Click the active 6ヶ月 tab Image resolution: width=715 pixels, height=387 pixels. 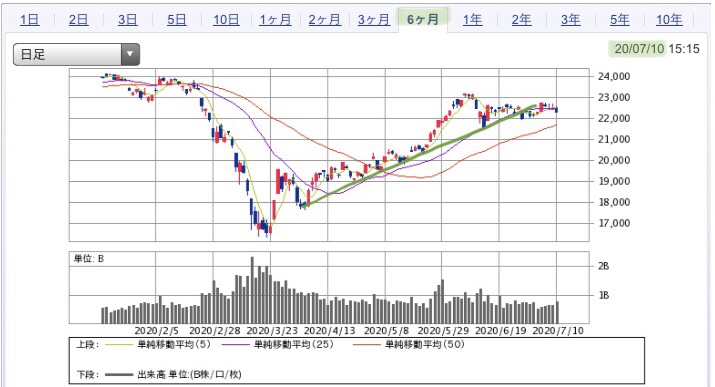tap(423, 20)
